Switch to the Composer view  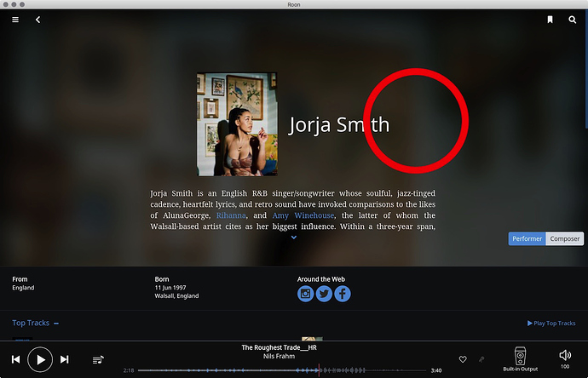[x=565, y=238]
